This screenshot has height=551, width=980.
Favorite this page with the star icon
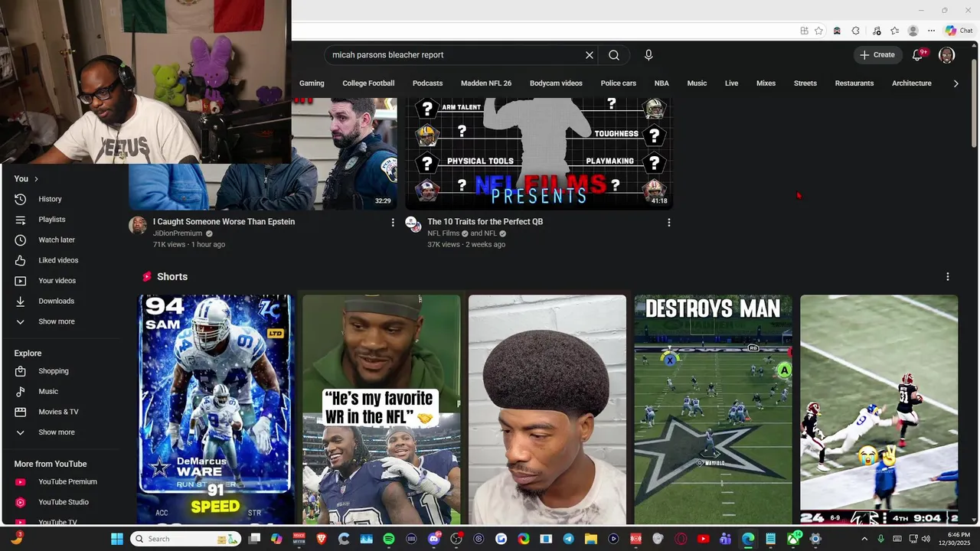[x=818, y=31]
